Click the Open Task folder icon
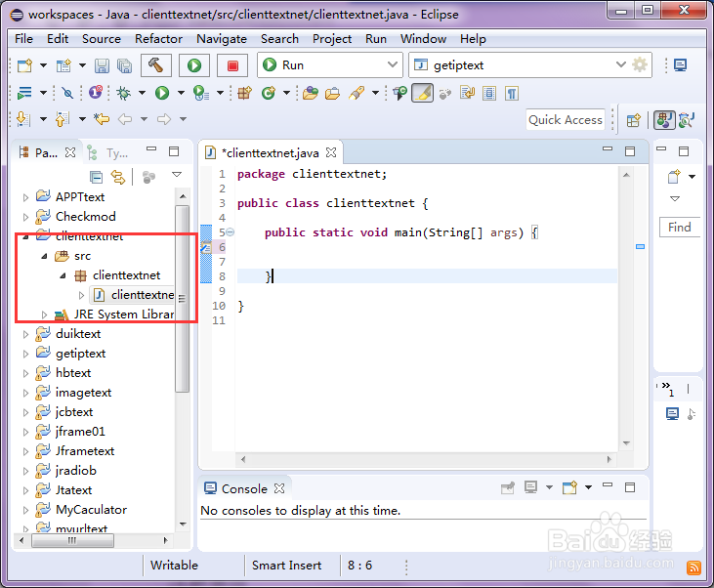This screenshot has width=714, height=588. [332, 93]
